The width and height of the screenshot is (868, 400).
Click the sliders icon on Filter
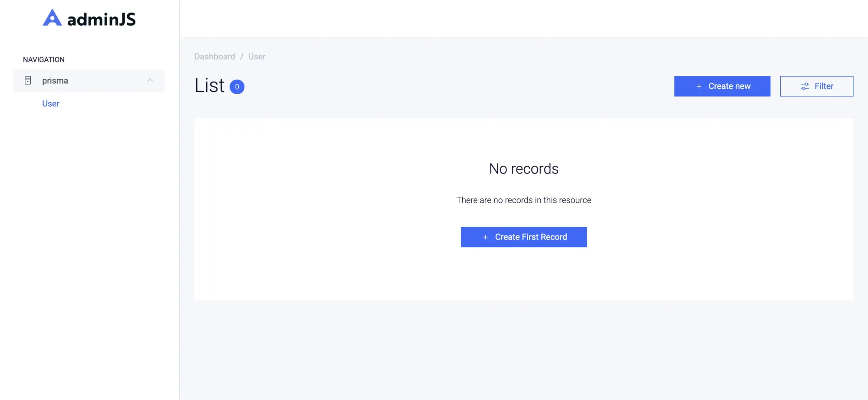[805, 86]
